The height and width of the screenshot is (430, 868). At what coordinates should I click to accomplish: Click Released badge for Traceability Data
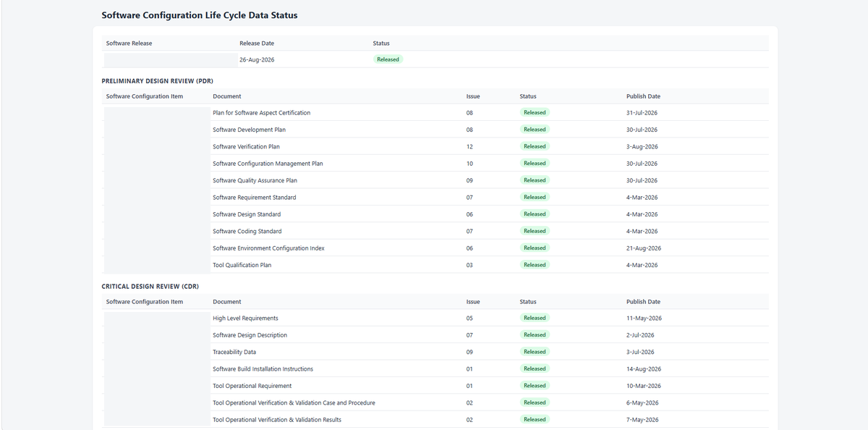535,352
